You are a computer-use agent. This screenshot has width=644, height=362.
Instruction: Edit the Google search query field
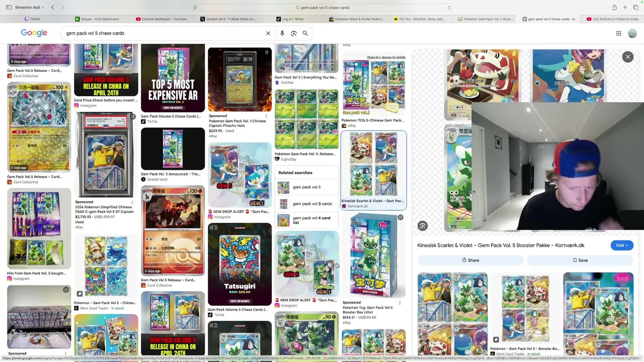[x=164, y=33]
